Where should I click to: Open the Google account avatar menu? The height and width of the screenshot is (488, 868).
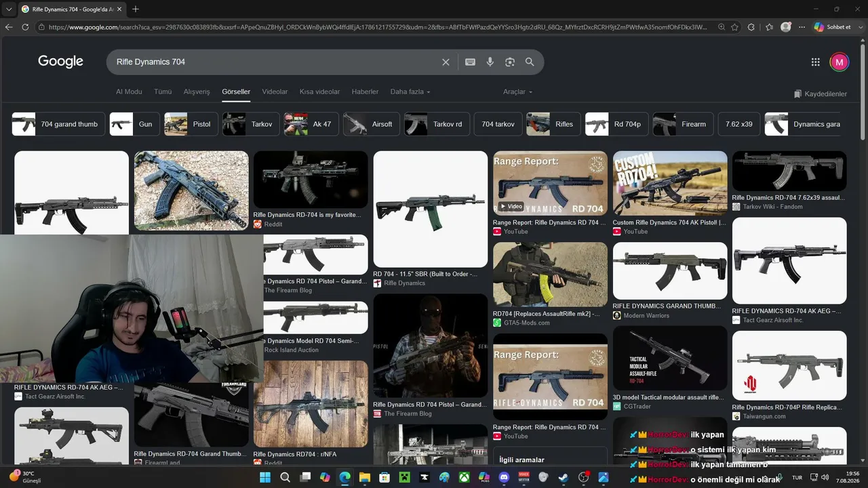click(x=839, y=62)
